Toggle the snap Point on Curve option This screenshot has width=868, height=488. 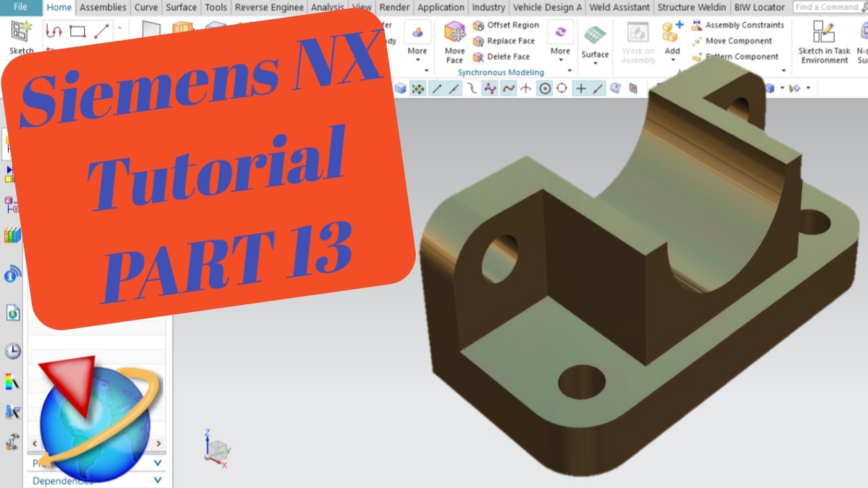[597, 88]
